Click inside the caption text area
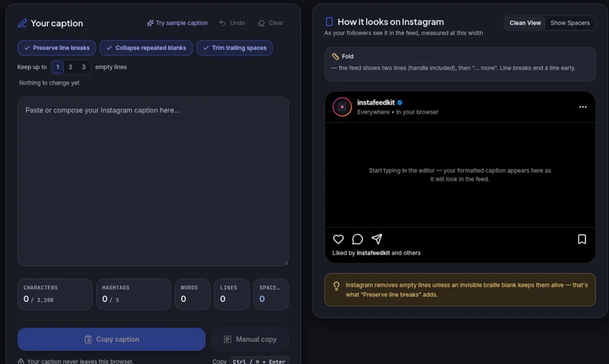 click(x=153, y=181)
